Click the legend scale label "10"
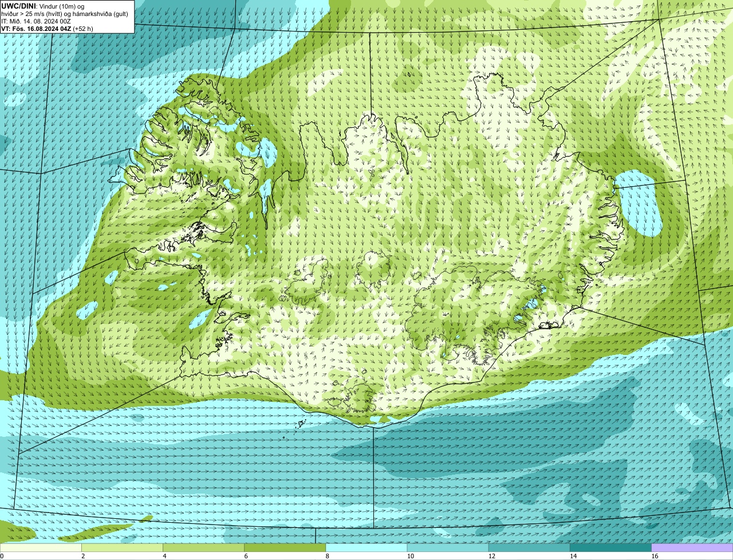Image resolution: width=733 pixels, height=560 pixels. [x=409, y=556]
